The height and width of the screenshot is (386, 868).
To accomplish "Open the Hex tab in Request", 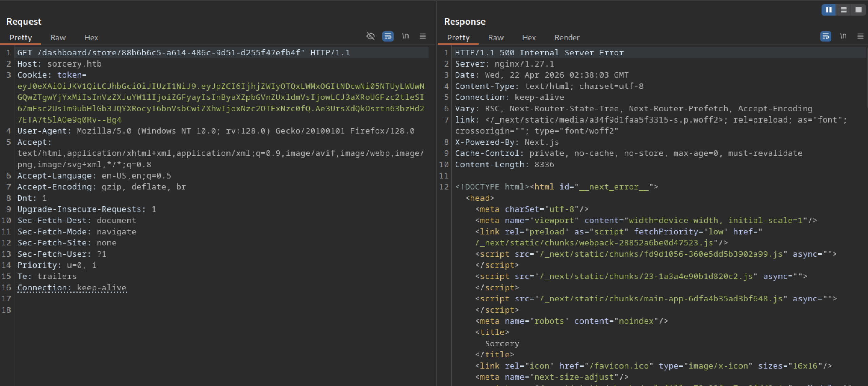I will [x=91, y=38].
